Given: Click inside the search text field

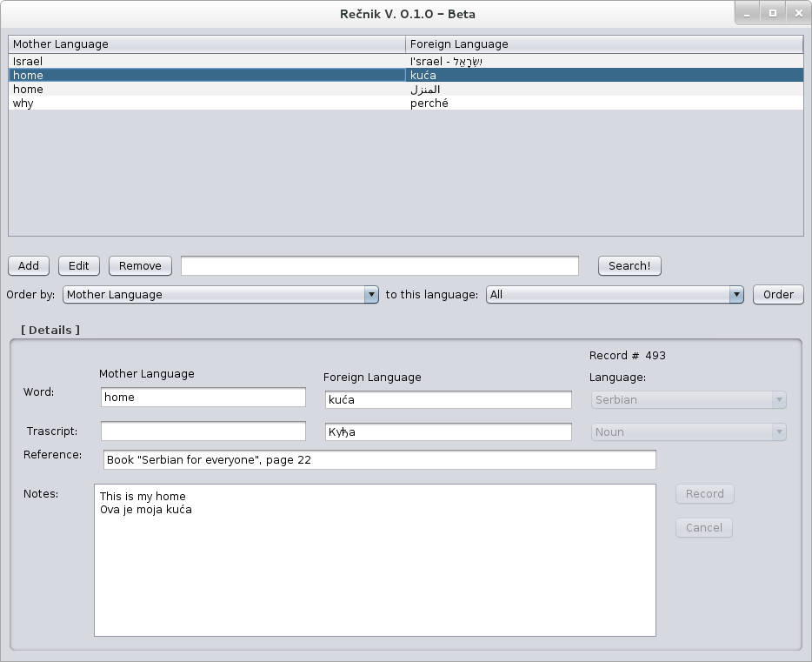Looking at the screenshot, I should (x=379, y=265).
